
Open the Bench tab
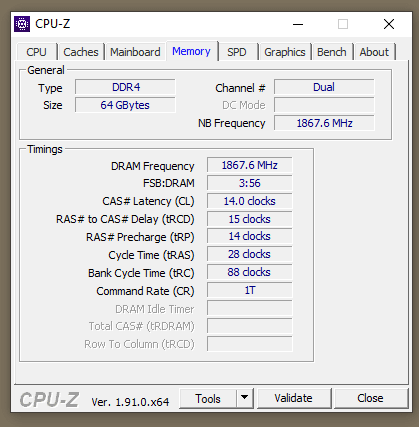point(332,52)
